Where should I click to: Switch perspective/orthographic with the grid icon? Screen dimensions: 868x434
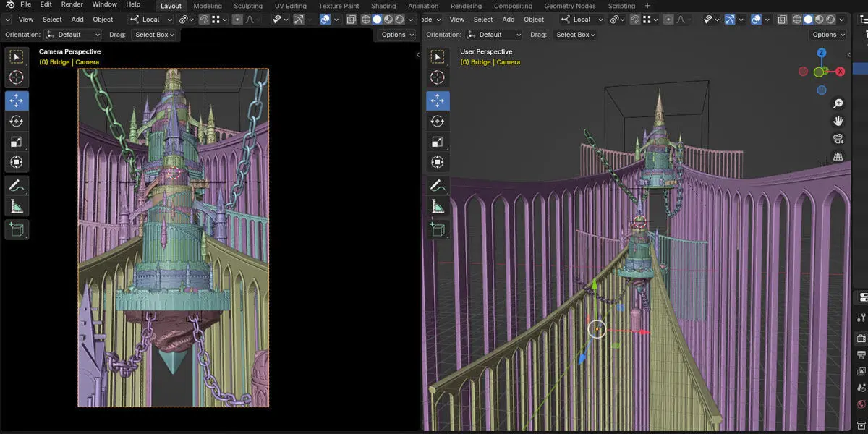(x=838, y=156)
